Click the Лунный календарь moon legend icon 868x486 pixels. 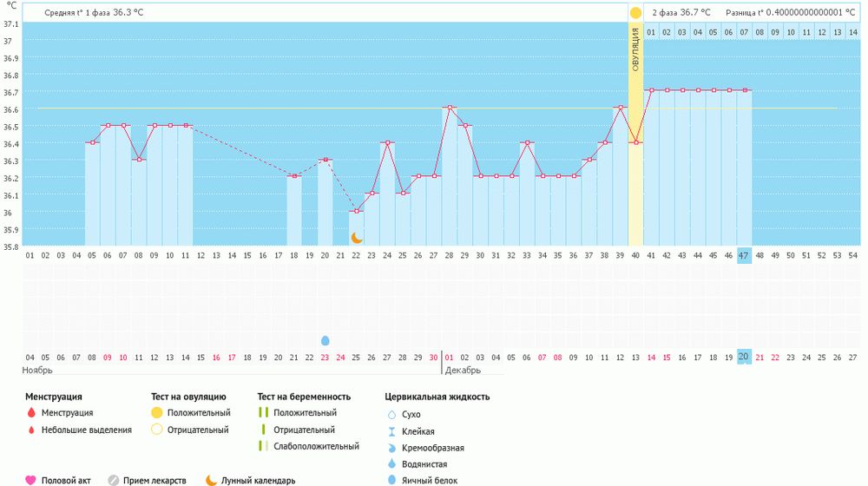pos(211,481)
